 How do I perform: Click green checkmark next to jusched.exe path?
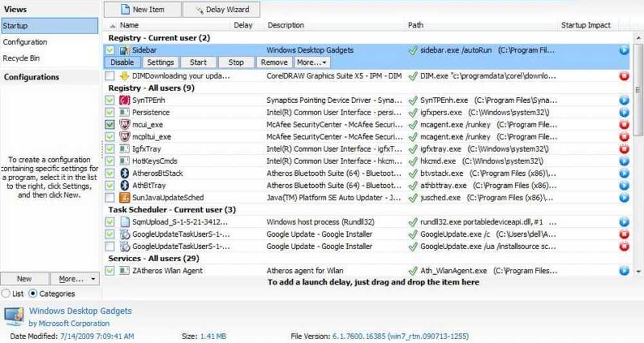tap(413, 198)
